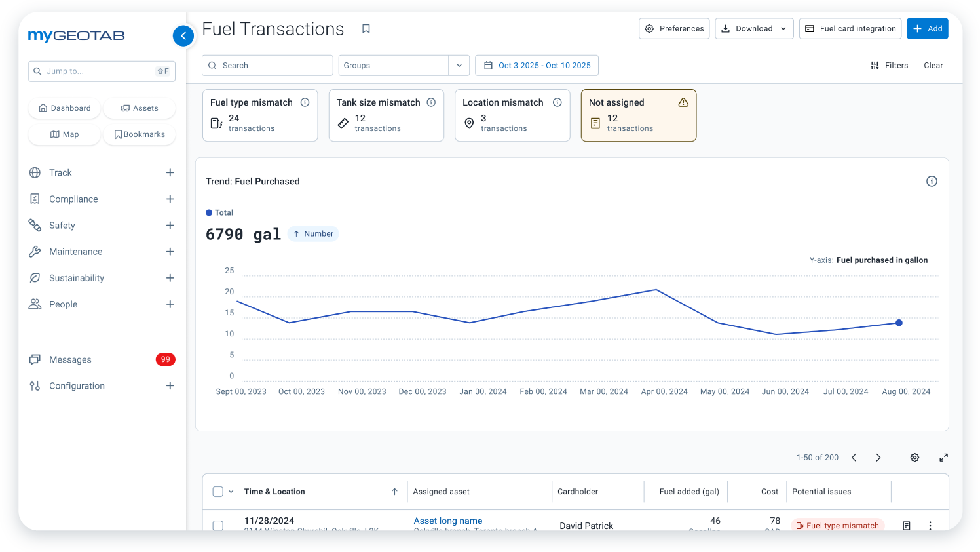The height and width of the screenshot is (552, 980).
Task: Expand the Track section
Action: [170, 173]
